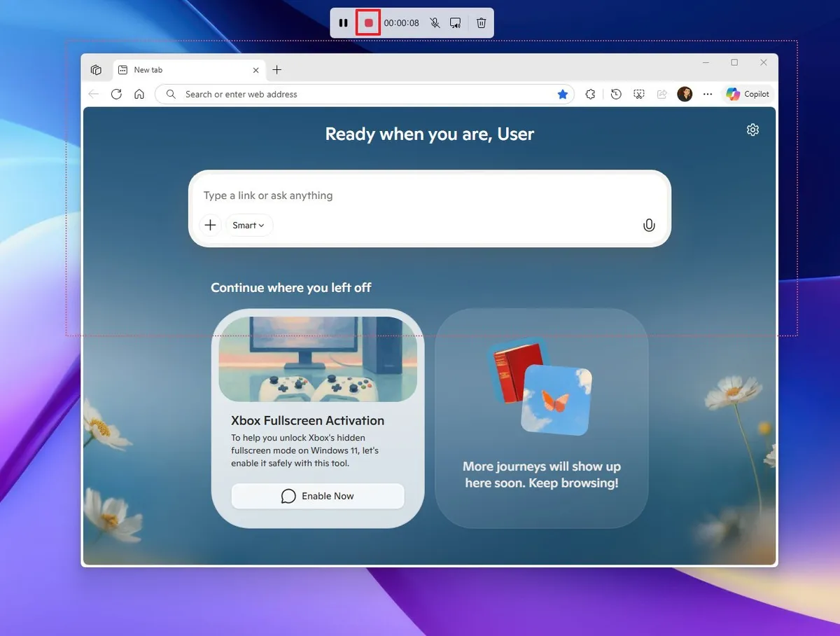View browsing history

pyautogui.click(x=615, y=93)
